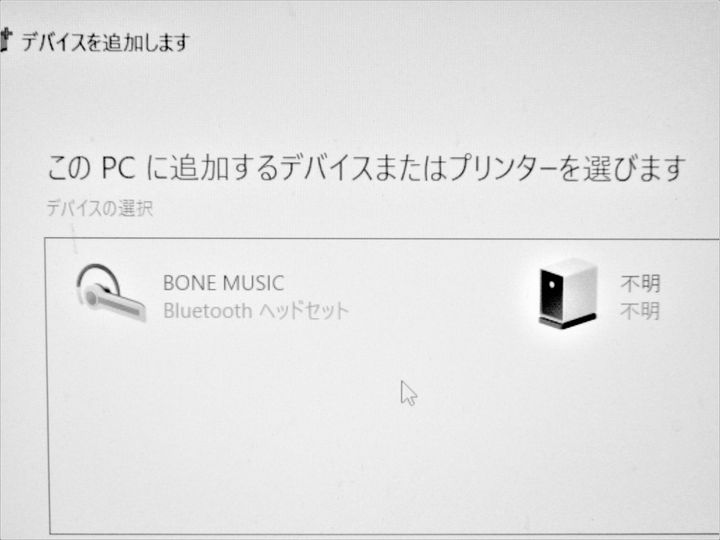720x540 pixels.
Task: Select the computer tower icon of unknown device
Action: click(568, 293)
